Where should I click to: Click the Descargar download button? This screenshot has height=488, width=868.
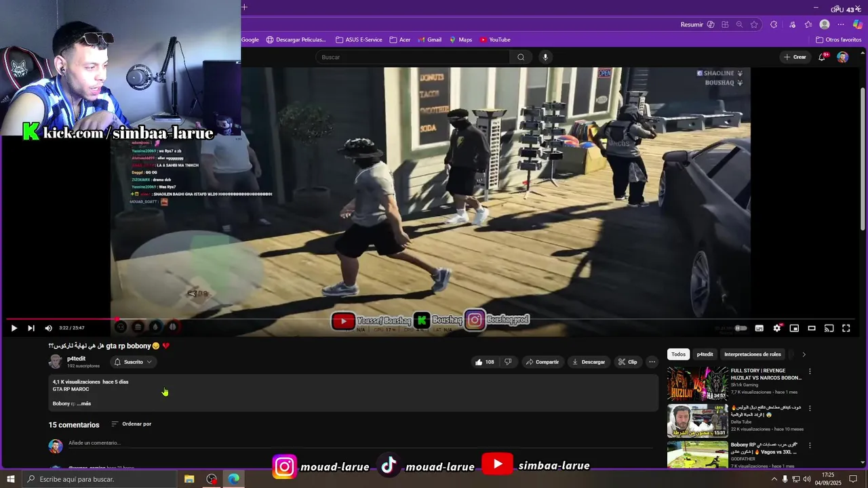[x=589, y=362]
